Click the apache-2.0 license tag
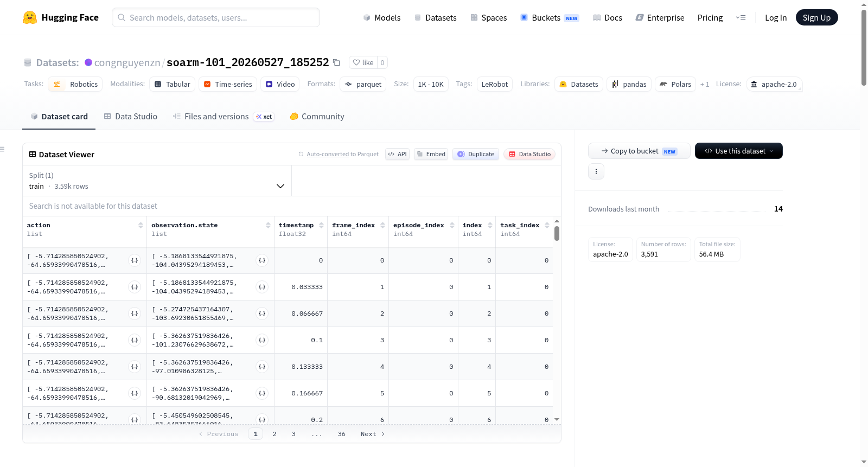Image resolution: width=868 pixels, height=467 pixels. [774, 84]
